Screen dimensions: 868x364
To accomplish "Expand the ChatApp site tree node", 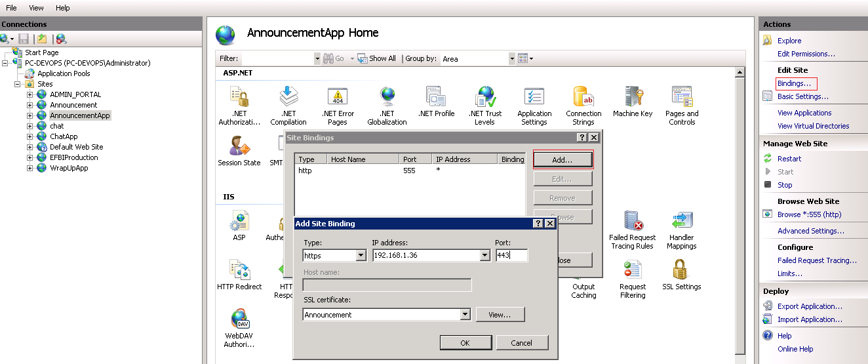I will 30,136.
